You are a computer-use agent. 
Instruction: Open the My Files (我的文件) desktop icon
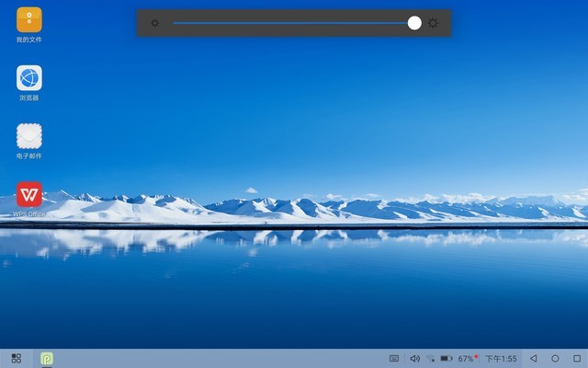pyautogui.click(x=29, y=19)
